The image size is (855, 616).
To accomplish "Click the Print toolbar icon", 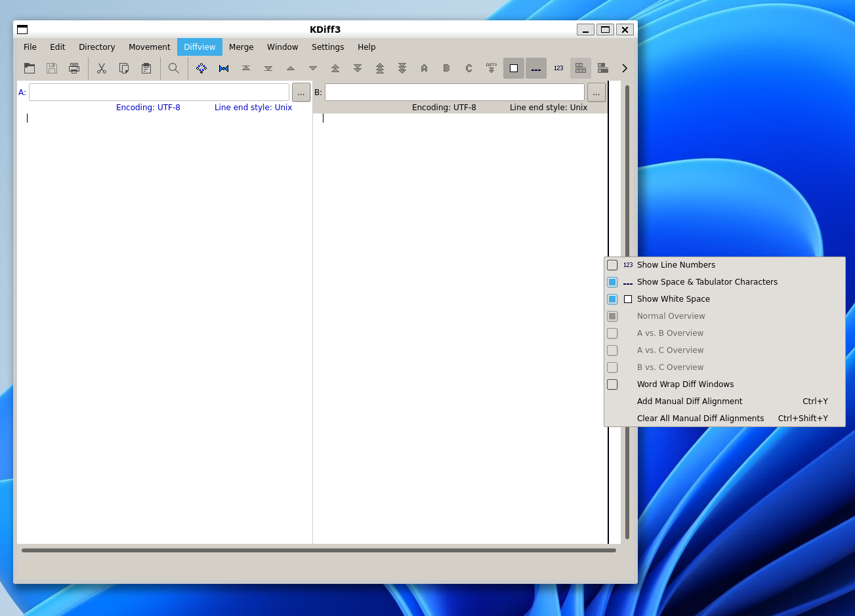I will [74, 68].
